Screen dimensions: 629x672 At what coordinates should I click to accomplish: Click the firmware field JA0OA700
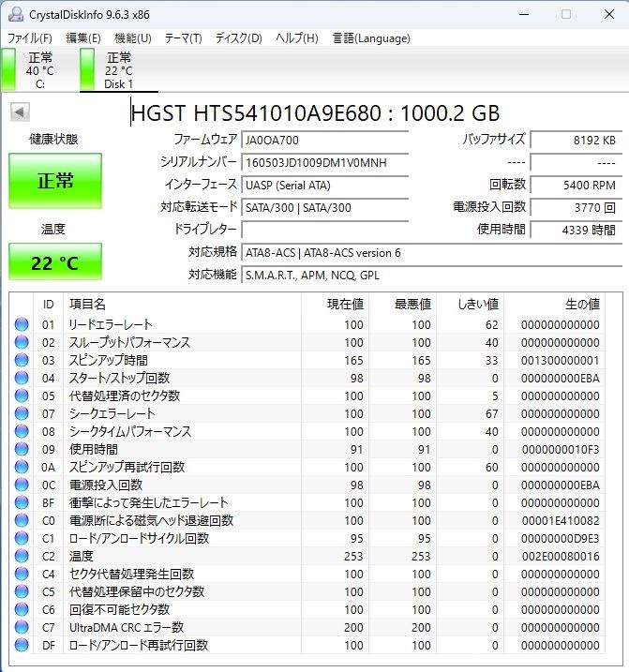click(x=324, y=141)
